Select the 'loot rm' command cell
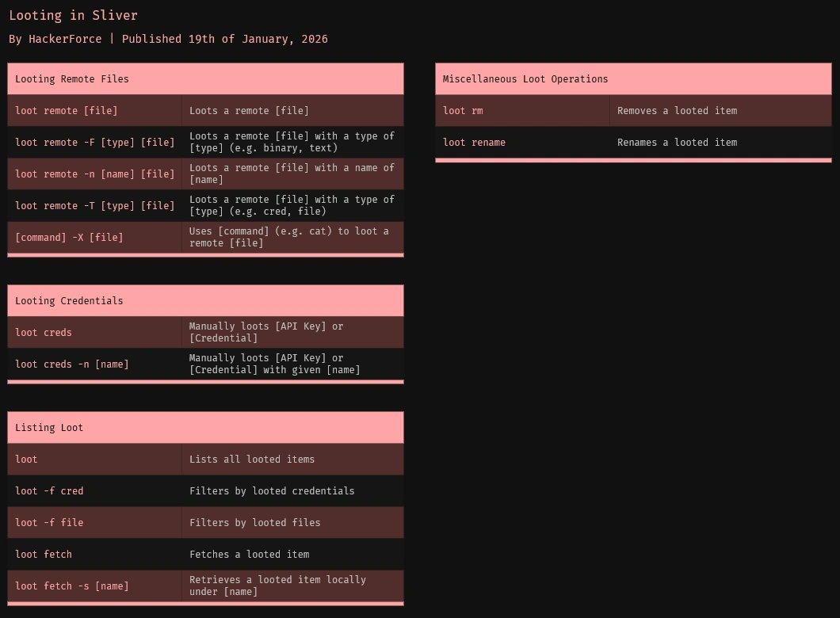The height and width of the screenshot is (618, 840). tap(522, 111)
